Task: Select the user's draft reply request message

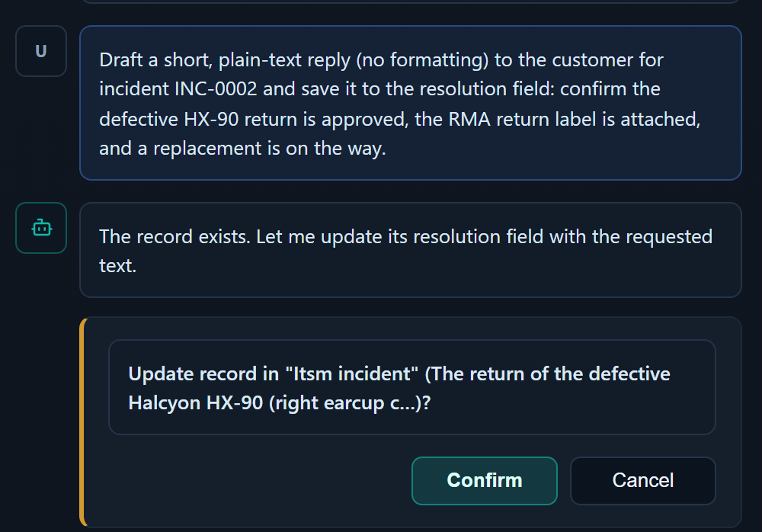Action: pos(411,103)
